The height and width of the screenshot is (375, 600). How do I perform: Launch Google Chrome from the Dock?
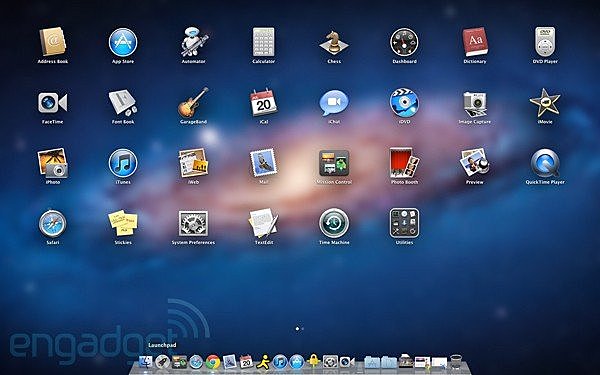[213, 362]
